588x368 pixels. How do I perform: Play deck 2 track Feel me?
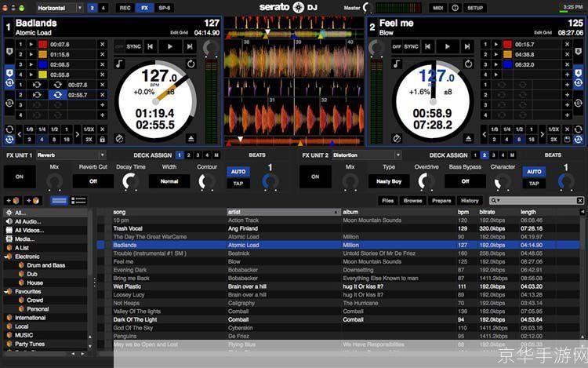coord(447,46)
